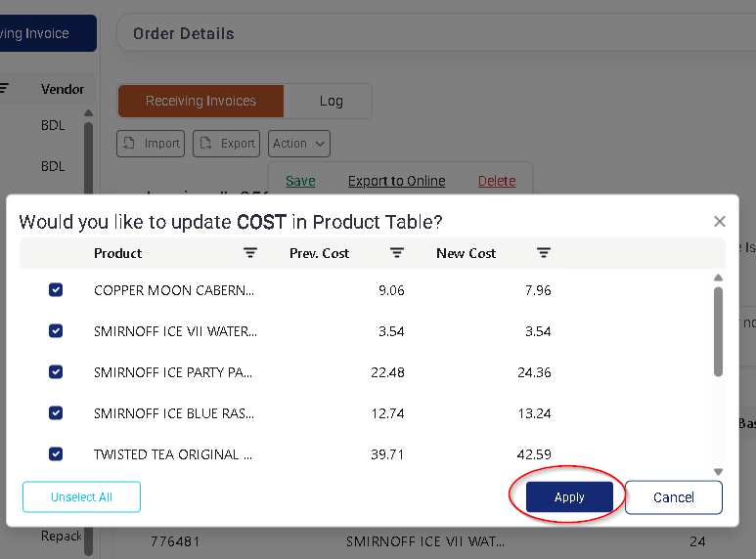Open Prev. Cost column filter icon

click(397, 253)
